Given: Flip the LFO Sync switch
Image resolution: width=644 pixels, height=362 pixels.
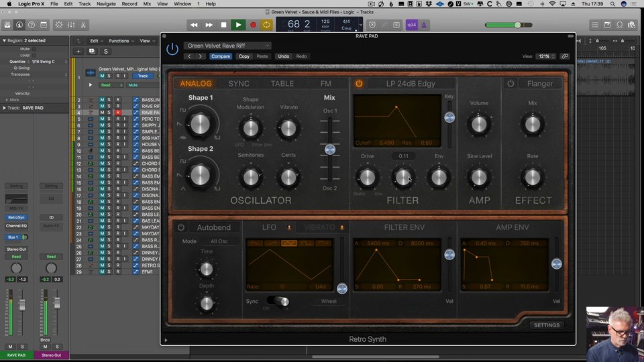Looking at the screenshot, I should (278, 301).
